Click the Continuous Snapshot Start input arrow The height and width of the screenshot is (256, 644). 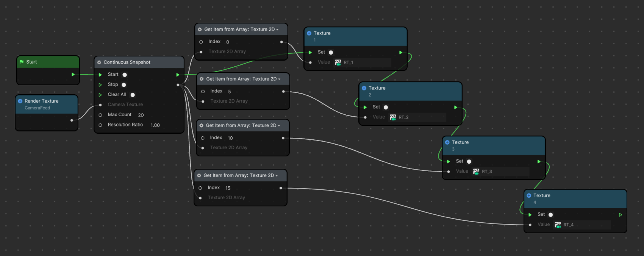[x=100, y=75]
